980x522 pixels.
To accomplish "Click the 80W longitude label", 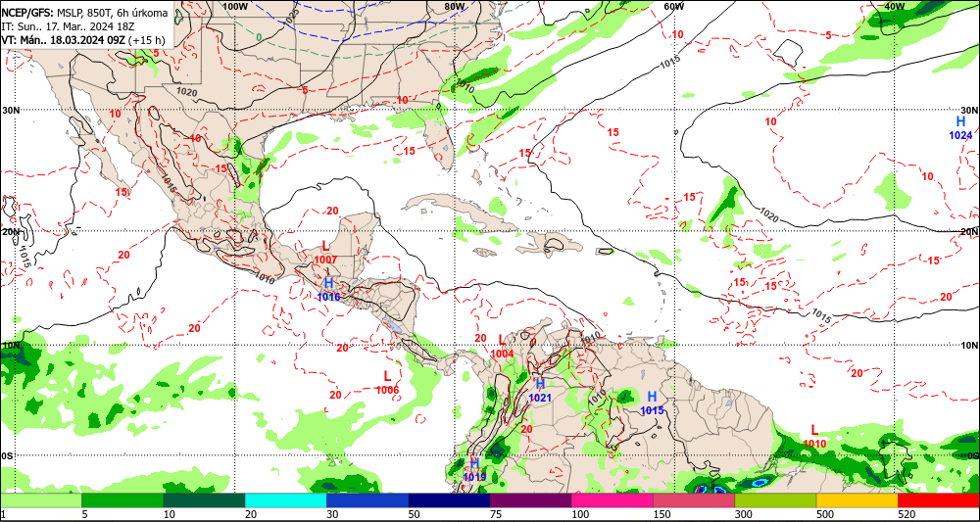I will pos(455,6).
